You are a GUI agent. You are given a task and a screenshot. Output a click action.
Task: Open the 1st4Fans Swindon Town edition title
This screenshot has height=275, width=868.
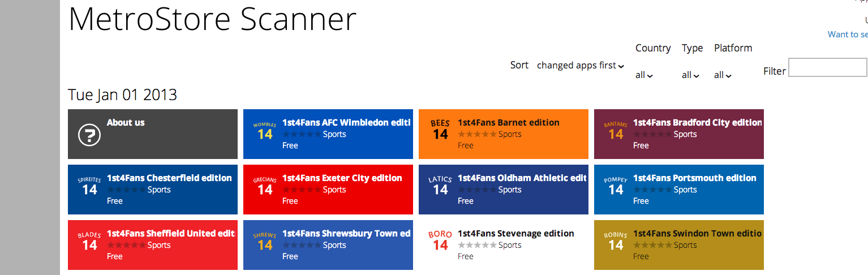[697, 233]
